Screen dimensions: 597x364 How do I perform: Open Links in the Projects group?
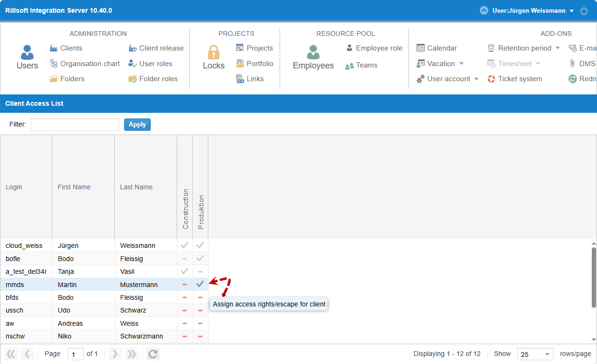[x=250, y=79]
